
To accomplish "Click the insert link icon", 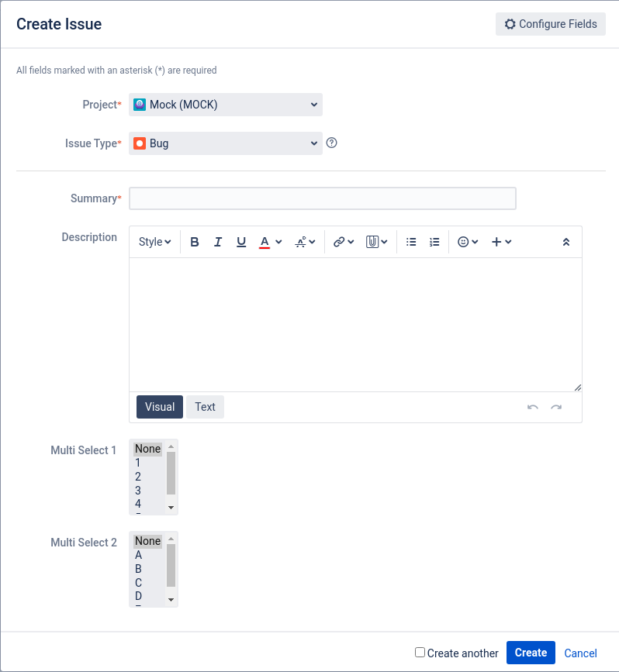I will [339, 242].
